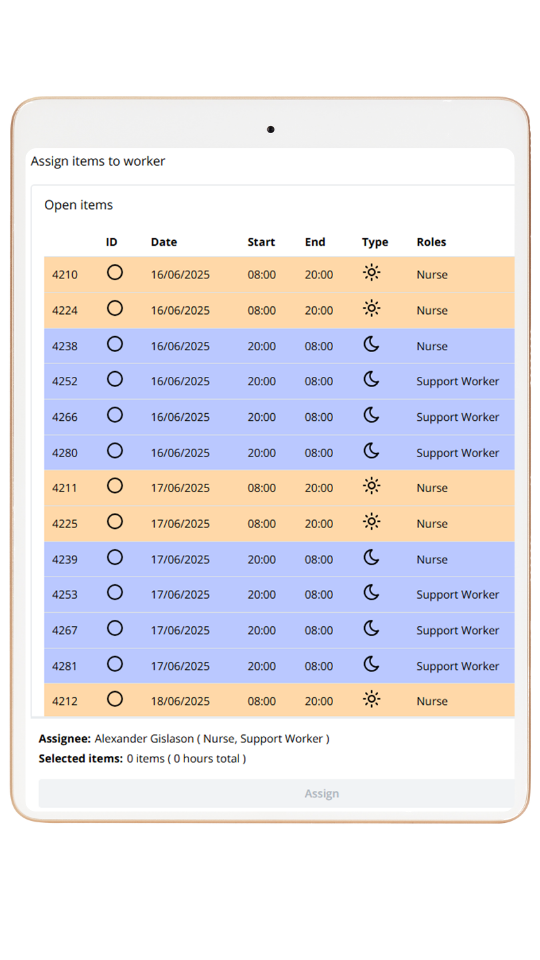The width and height of the screenshot is (540, 960).
Task: Click the Start column header
Action: [261, 242]
